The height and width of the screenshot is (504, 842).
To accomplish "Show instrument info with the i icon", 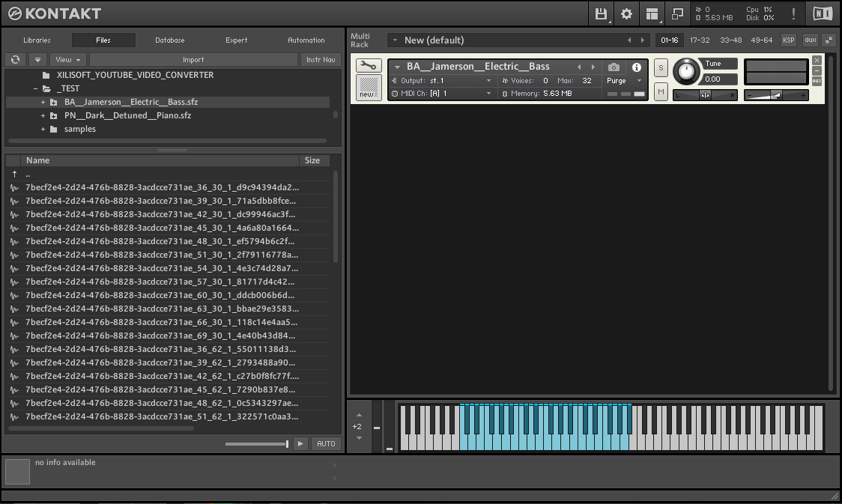I will point(636,67).
